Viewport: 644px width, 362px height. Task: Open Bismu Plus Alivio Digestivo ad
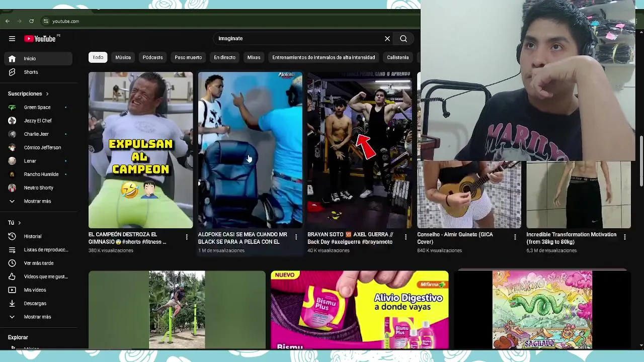[359, 310]
